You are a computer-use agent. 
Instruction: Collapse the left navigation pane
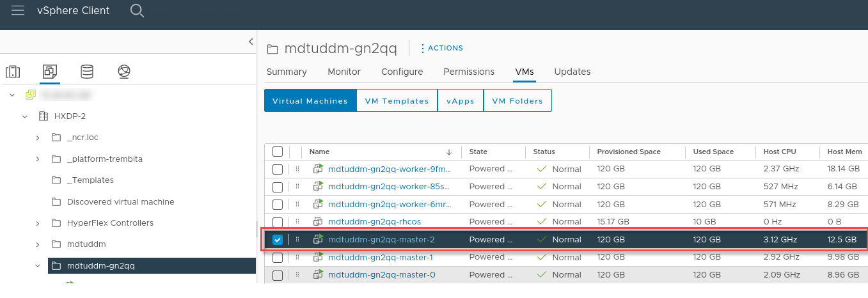click(x=251, y=42)
